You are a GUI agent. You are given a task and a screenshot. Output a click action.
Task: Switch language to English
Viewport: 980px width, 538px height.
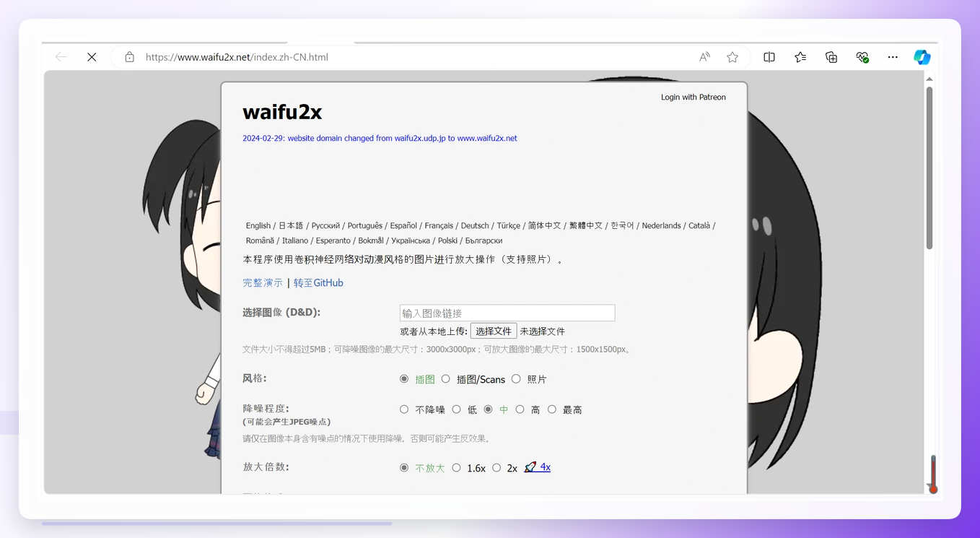click(258, 225)
